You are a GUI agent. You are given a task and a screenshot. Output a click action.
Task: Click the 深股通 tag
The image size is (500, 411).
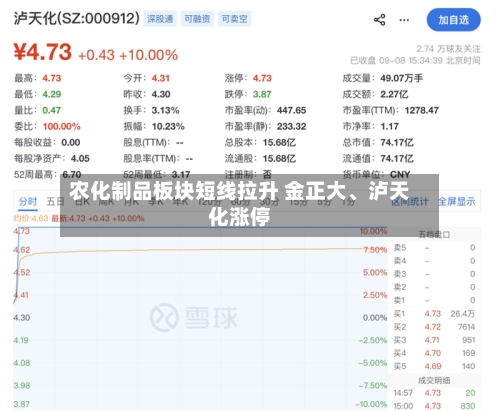[160, 19]
